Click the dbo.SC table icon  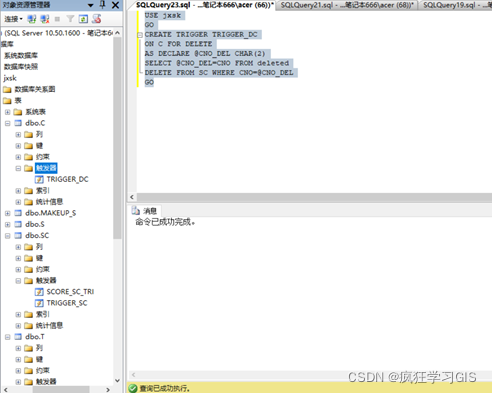click(18, 236)
